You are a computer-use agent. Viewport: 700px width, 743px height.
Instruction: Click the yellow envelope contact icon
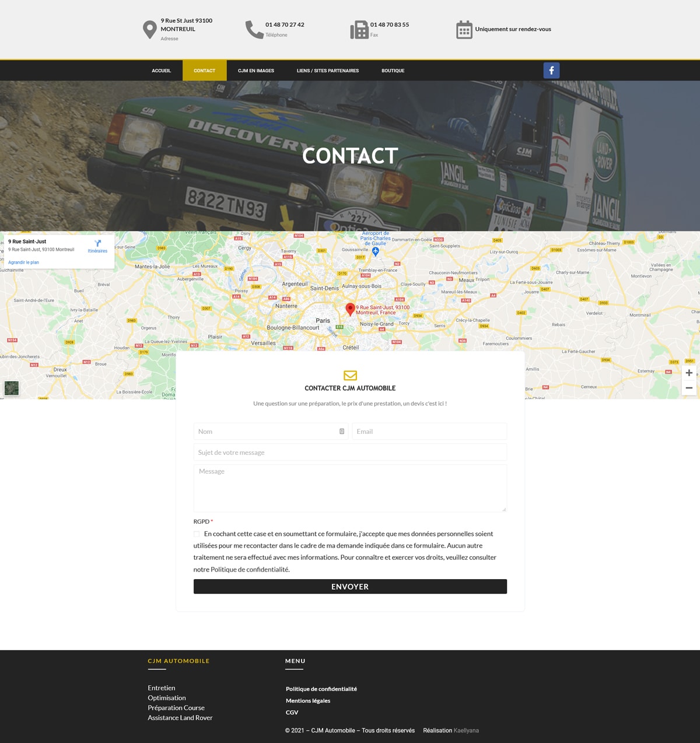click(x=350, y=375)
